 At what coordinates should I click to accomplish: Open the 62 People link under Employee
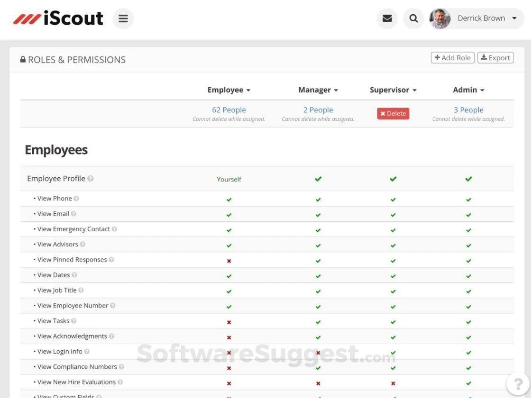tap(229, 109)
